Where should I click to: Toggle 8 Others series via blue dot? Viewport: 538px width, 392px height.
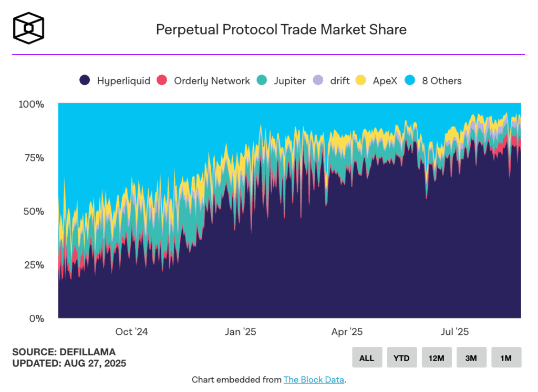(410, 80)
